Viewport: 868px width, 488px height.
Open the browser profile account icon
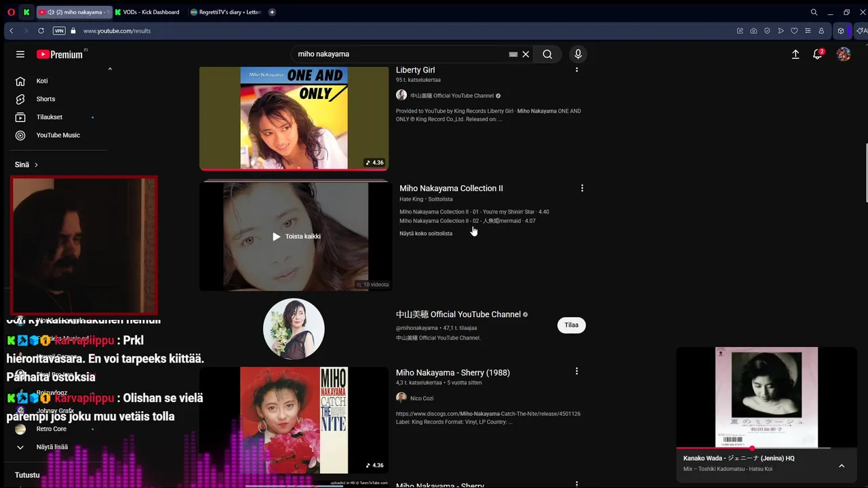821,30
